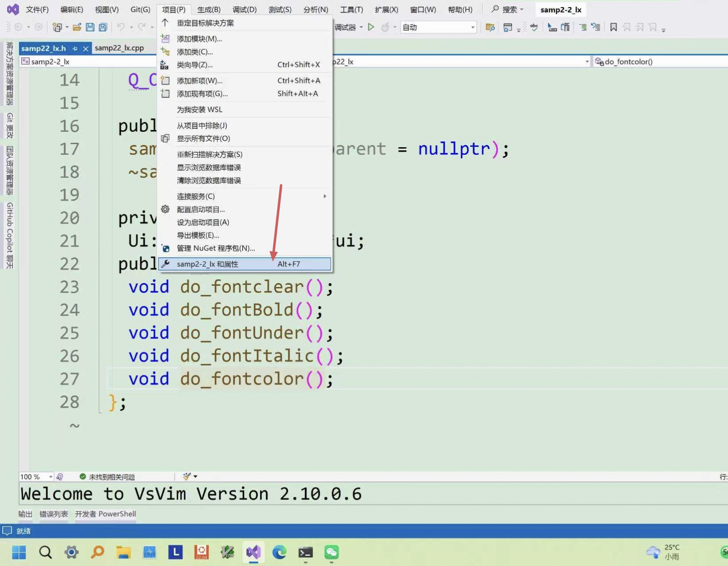Start debugging with the green run arrow

(371, 27)
